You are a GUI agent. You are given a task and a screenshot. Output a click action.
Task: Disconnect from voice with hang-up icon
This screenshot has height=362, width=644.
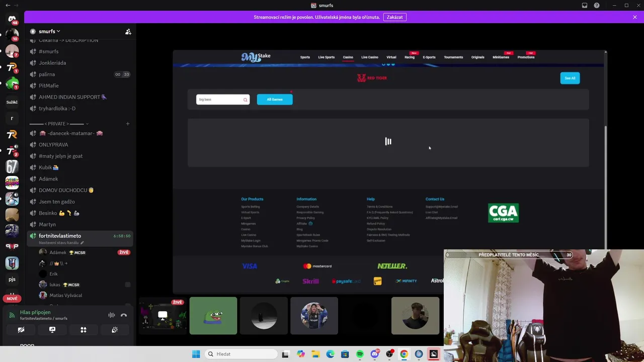pyautogui.click(x=124, y=315)
